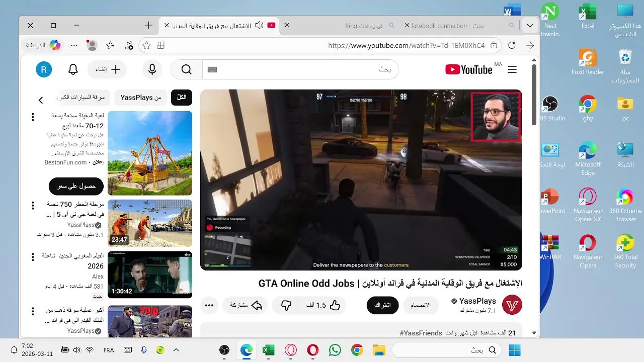Open Edge split screen icon
Screen dimensions: 644x362
[161, 45]
